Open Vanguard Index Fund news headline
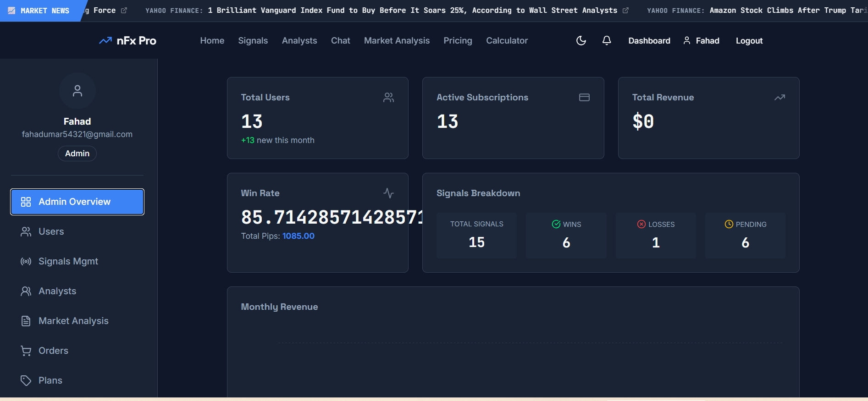Viewport: 868px width, 401px height. pos(412,11)
